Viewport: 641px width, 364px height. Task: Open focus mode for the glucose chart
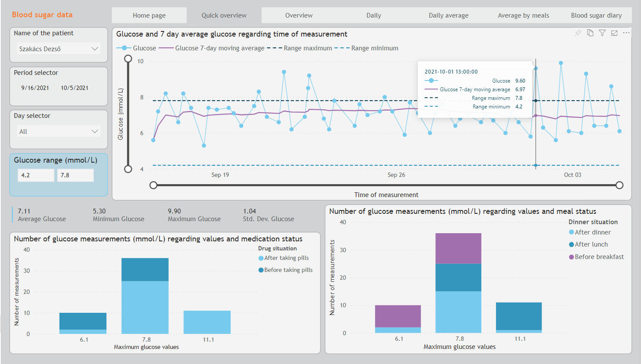pyautogui.click(x=614, y=33)
